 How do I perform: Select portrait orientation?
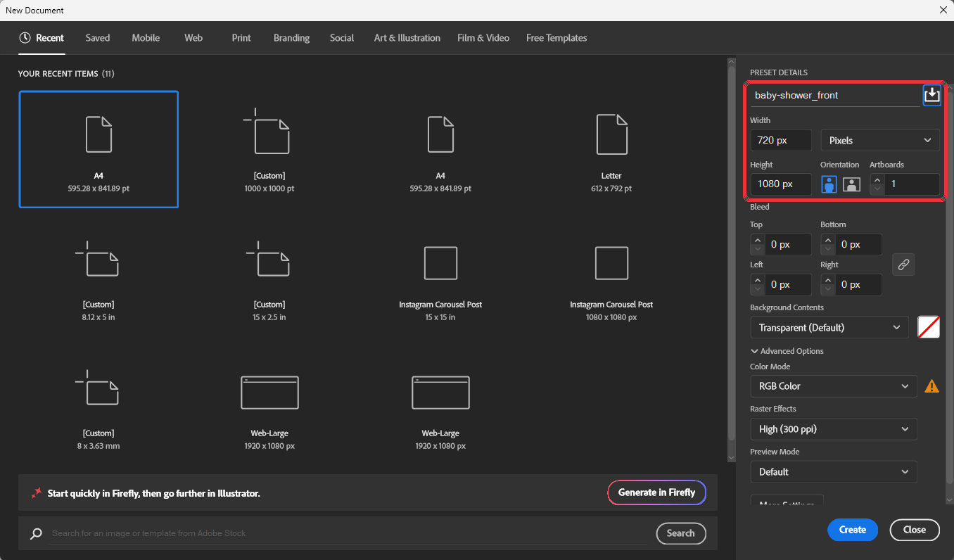[x=829, y=184]
